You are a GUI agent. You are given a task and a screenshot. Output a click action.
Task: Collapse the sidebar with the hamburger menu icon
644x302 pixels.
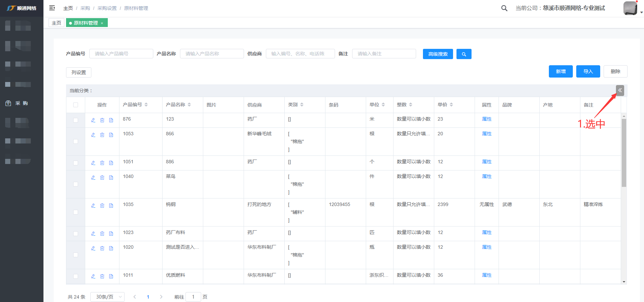coord(52,8)
